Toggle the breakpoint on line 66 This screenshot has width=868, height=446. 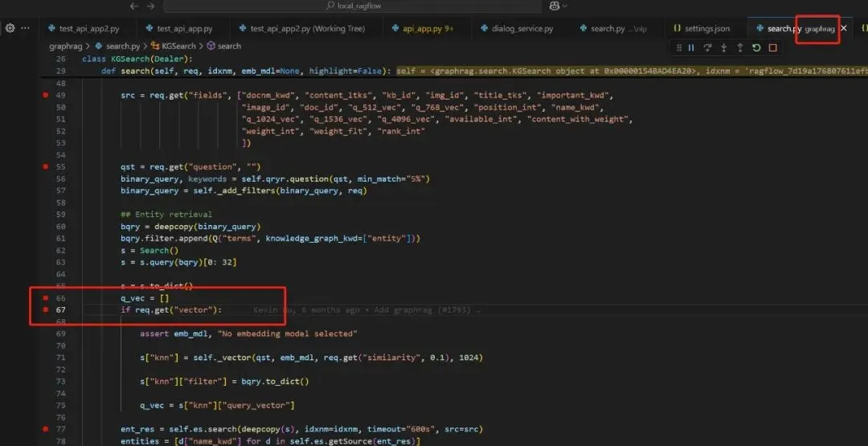click(x=45, y=297)
